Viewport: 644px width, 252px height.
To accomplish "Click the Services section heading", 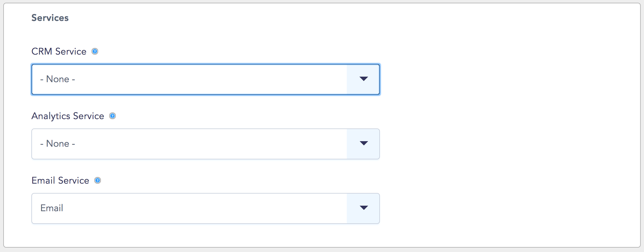I will click(50, 18).
